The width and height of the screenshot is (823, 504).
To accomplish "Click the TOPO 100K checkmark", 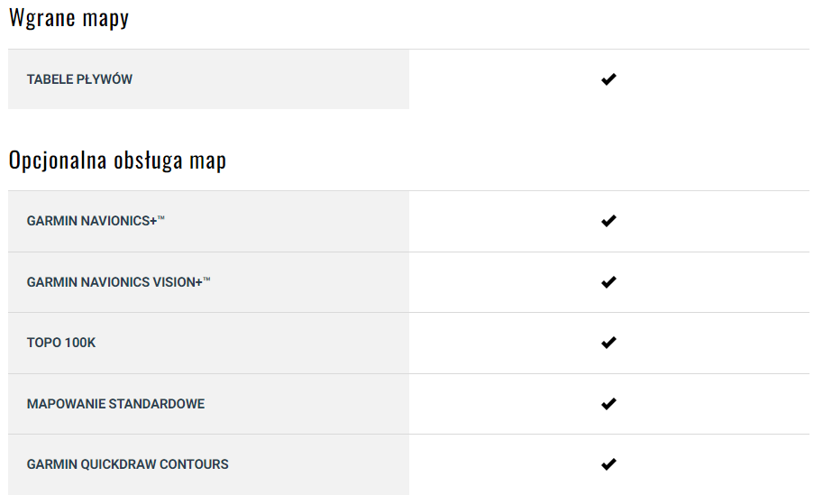I will click(x=608, y=343).
